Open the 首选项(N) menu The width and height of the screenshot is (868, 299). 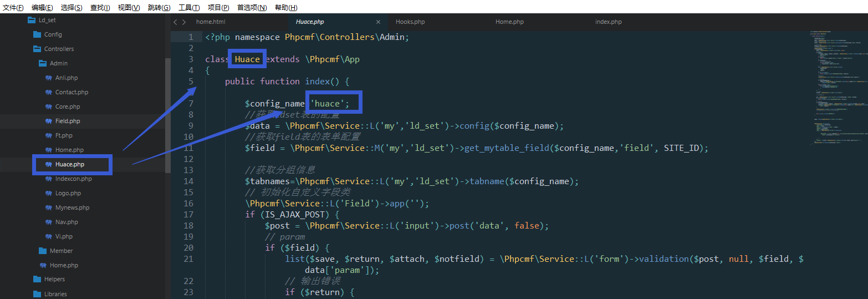[252, 7]
